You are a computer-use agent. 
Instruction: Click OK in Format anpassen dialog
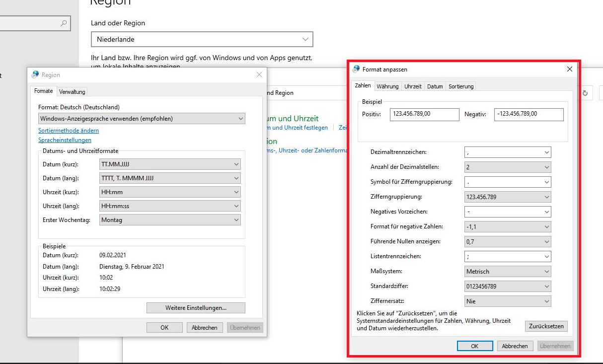(x=475, y=346)
